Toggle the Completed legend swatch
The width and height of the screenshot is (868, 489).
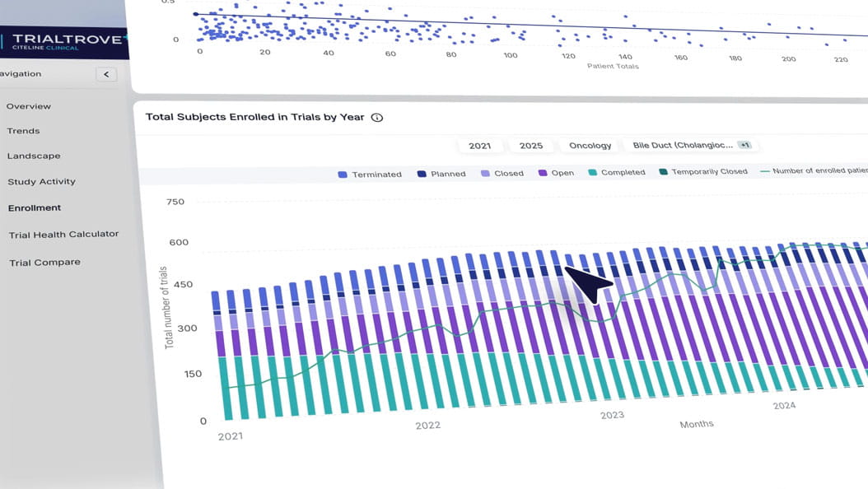pos(591,172)
